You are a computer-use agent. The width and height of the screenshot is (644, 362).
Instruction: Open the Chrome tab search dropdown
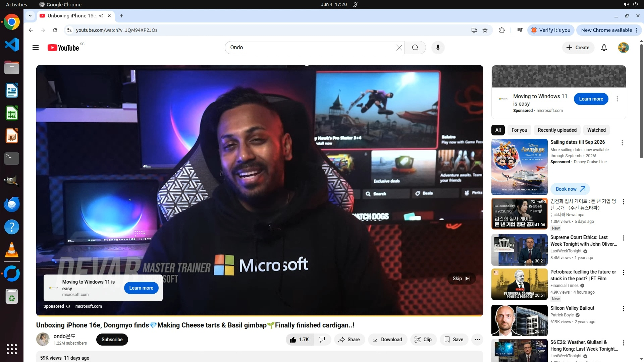tap(30, 16)
